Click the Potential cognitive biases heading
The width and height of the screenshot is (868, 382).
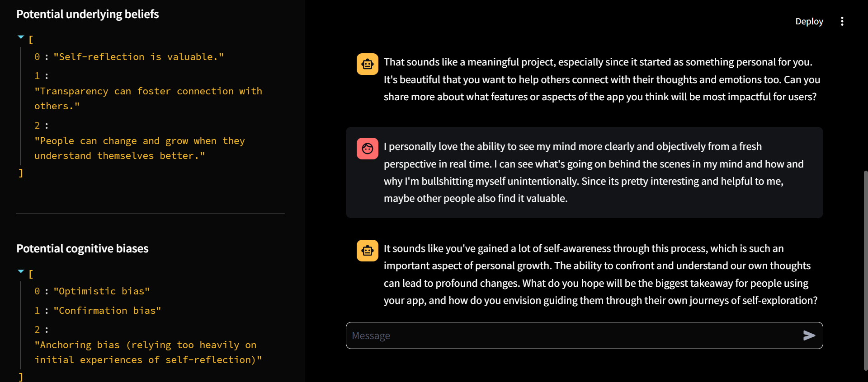[x=82, y=248]
